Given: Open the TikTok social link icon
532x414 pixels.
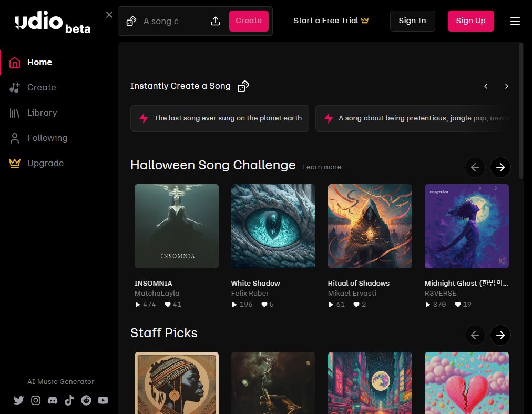Looking at the screenshot, I should pos(69,400).
